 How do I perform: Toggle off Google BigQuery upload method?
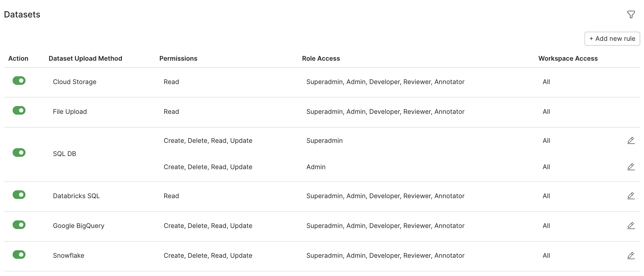tap(19, 225)
